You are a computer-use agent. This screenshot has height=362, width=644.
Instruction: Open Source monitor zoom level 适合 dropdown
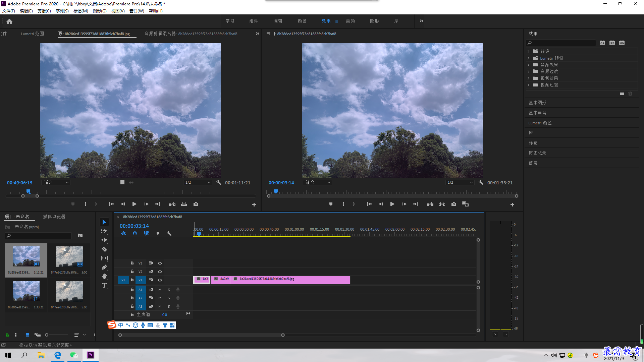pos(56,182)
